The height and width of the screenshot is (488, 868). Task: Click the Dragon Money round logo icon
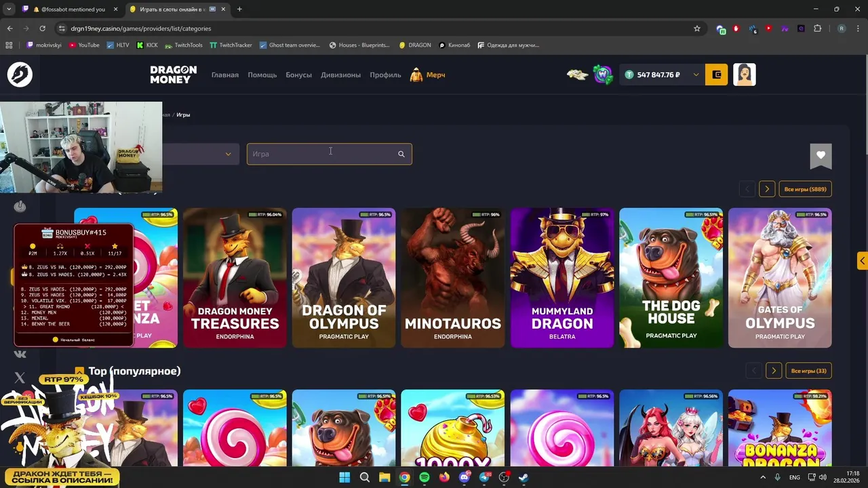(x=20, y=75)
